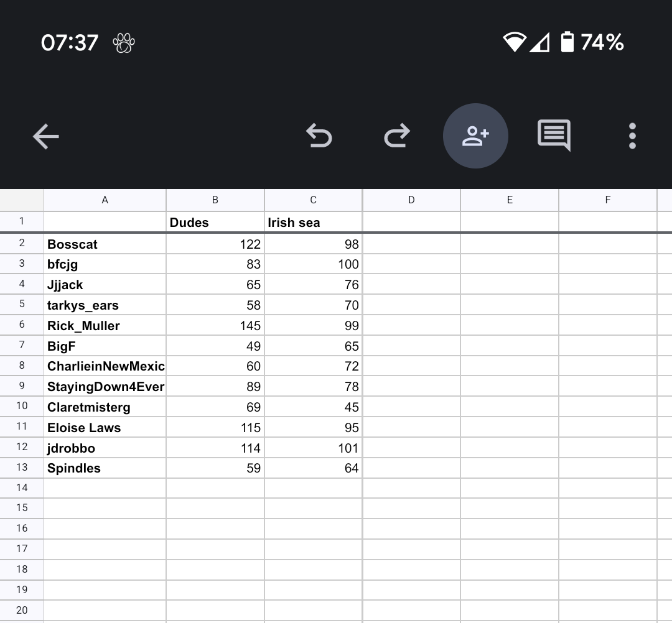This screenshot has width=672, height=623.
Task: Select the Rick_Muller cell
Action: tap(105, 326)
